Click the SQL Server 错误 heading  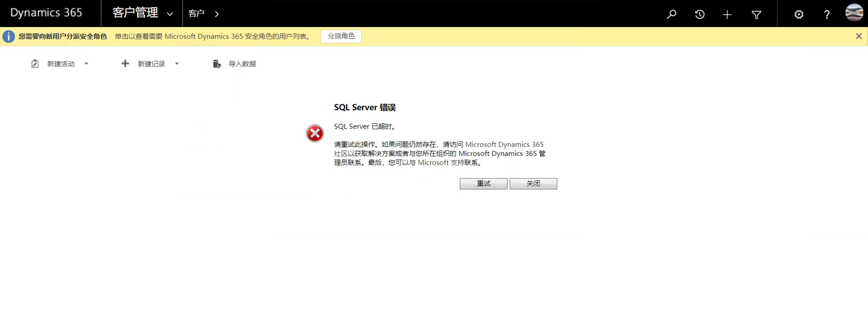tap(365, 108)
